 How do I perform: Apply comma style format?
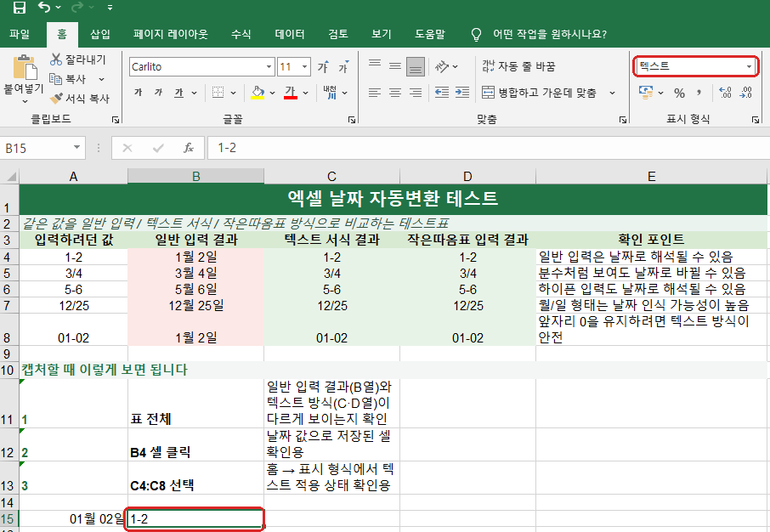pyautogui.click(x=699, y=93)
